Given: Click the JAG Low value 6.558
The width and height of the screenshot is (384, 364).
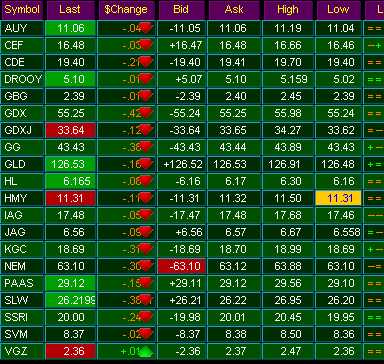Looking at the screenshot, I should point(339,232).
